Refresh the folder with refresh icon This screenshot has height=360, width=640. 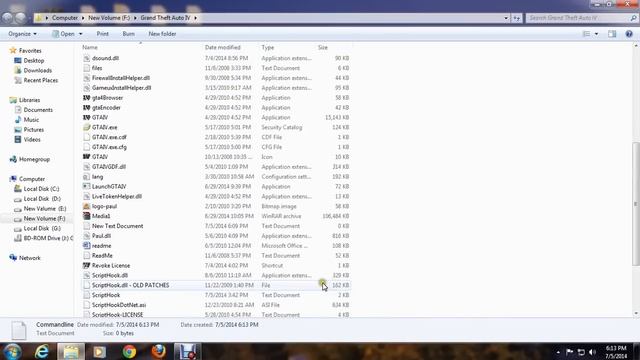(x=517, y=18)
